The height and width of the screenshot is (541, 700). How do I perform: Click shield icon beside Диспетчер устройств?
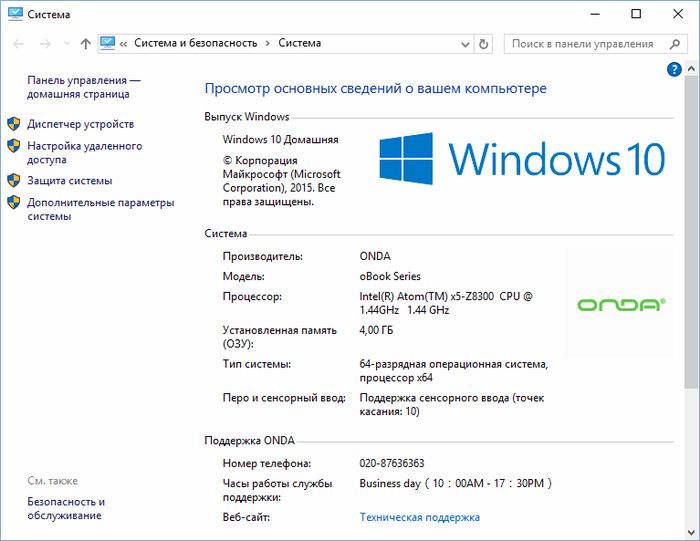(x=14, y=124)
